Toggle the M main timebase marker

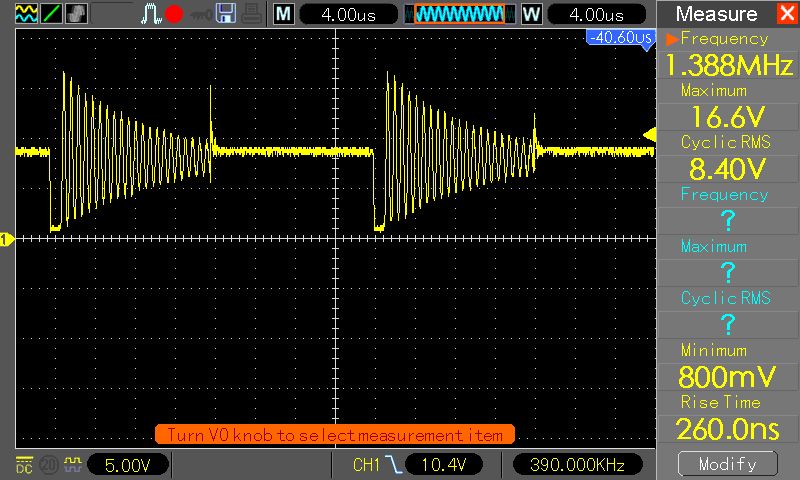click(284, 14)
